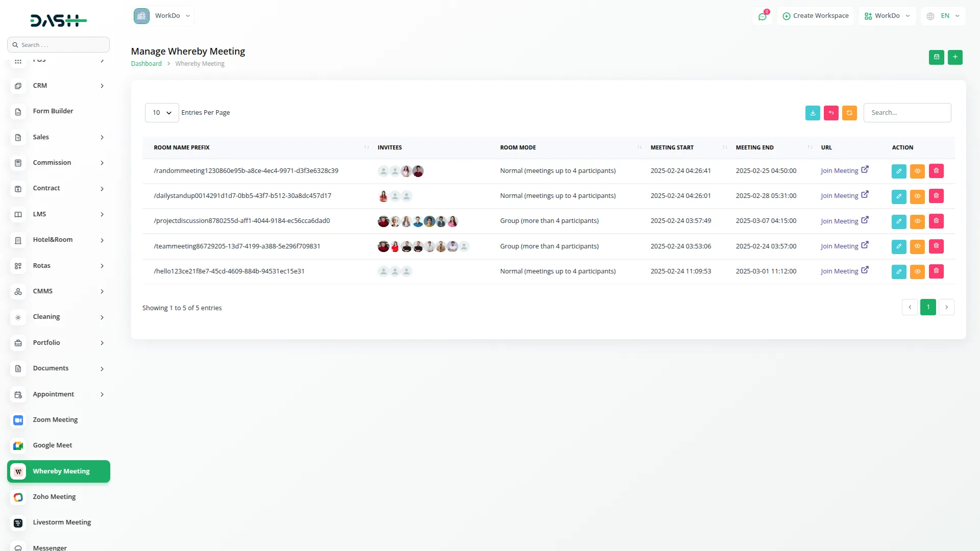The width and height of the screenshot is (980, 551).
Task: View hello123 meeting details via eye icon
Action: tap(917, 271)
